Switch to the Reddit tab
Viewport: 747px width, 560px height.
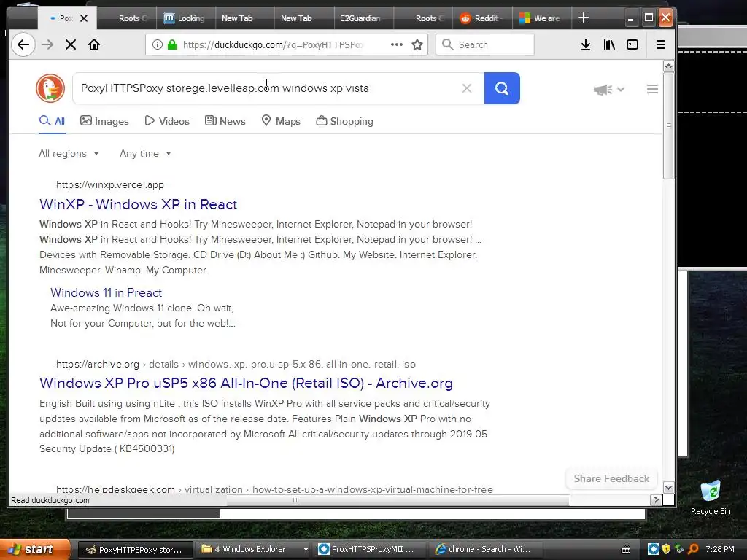(482, 18)
